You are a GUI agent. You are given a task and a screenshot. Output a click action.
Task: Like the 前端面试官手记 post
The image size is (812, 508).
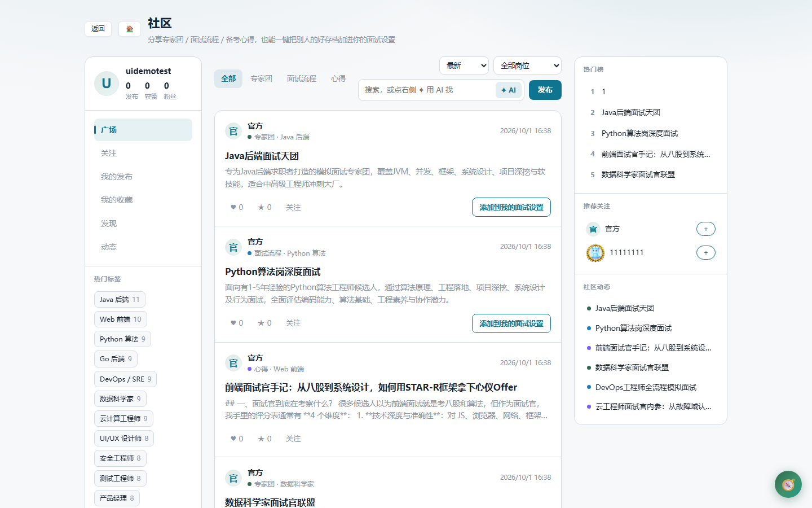tap(237, 439)
